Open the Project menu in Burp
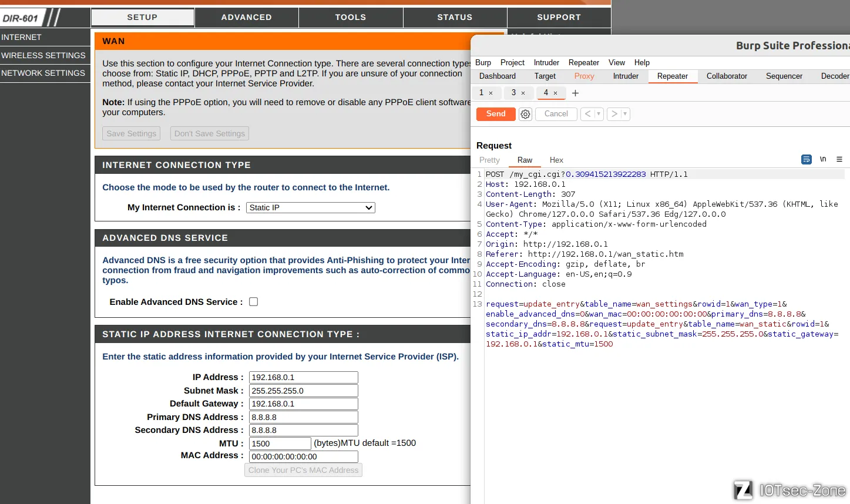The image size is (850, 504). point(512,62)
